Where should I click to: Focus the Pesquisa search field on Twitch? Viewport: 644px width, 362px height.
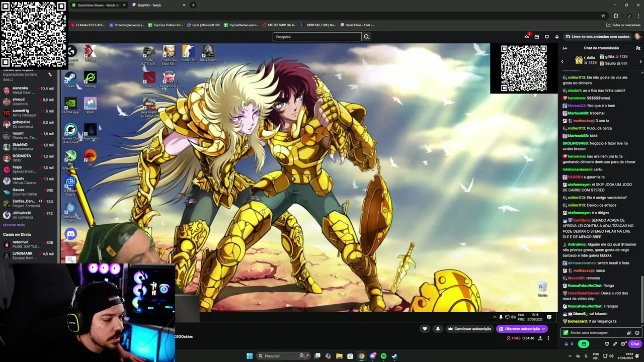pyautogui.click(x=317, y=37)
